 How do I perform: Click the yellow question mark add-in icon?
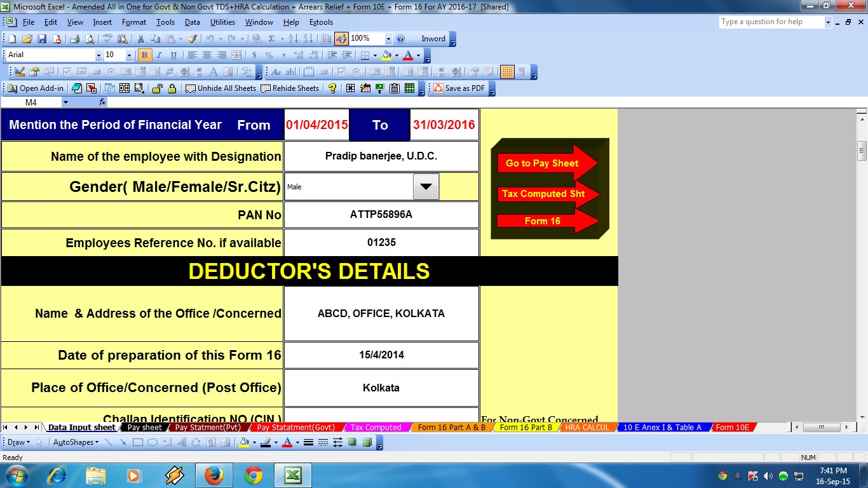point(332,88)
